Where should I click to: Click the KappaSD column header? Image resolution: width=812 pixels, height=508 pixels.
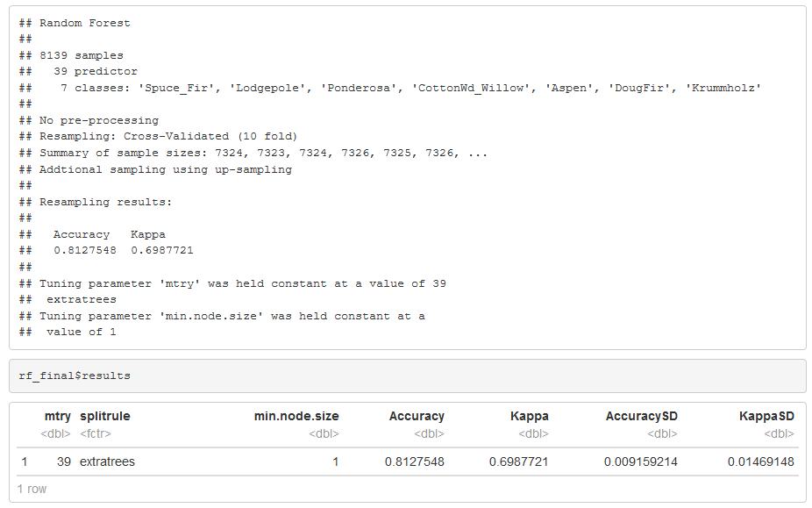point(766,416)
